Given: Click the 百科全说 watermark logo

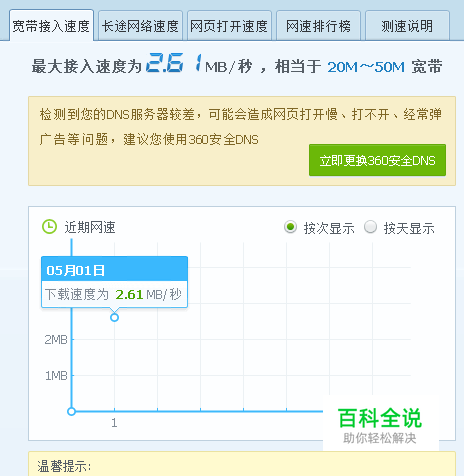Looking at the screenshot, I should [380, 424].
